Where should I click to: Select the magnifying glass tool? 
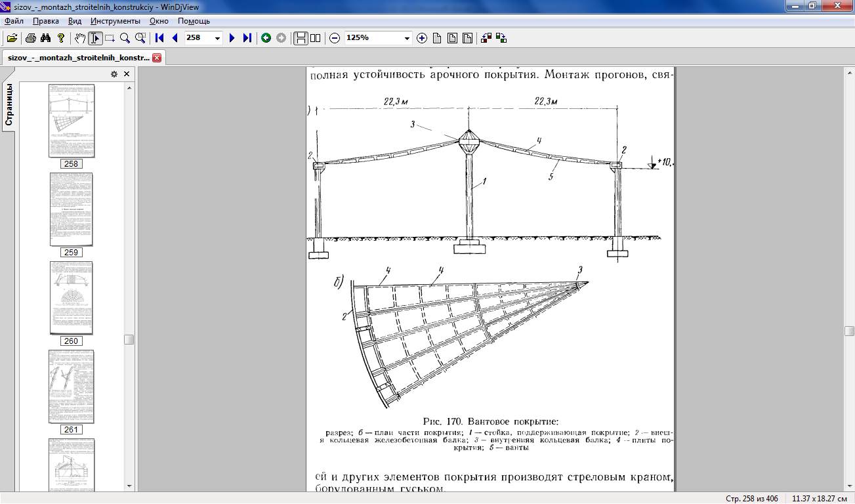point(125,38)
